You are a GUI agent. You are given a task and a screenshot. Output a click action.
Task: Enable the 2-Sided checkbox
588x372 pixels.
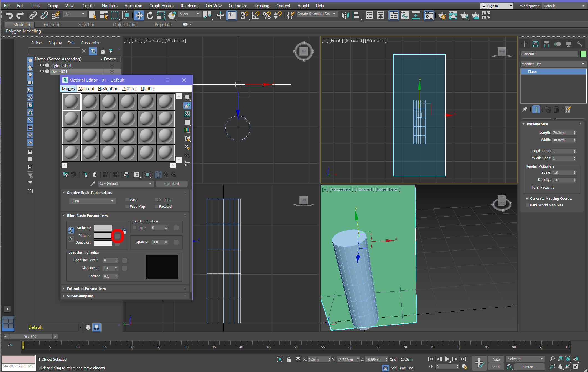(x=156, y=200)
